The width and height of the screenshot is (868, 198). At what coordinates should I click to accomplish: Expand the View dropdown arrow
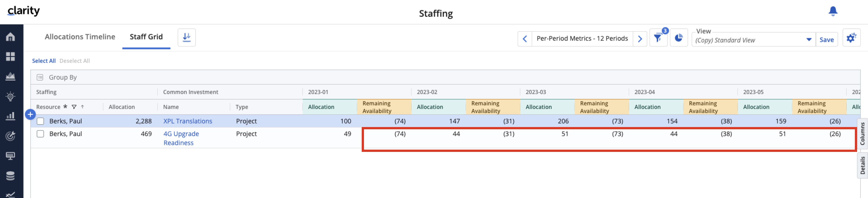[809, 40]
